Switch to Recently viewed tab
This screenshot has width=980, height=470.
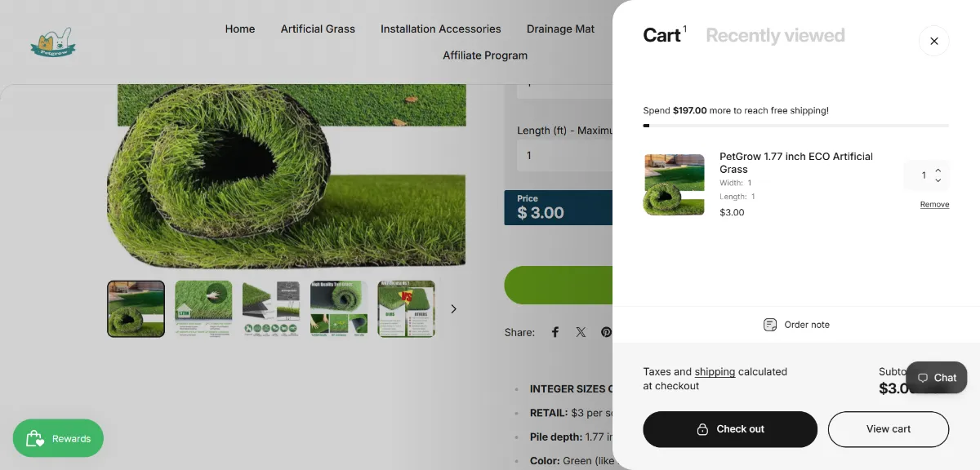(775, 35)
